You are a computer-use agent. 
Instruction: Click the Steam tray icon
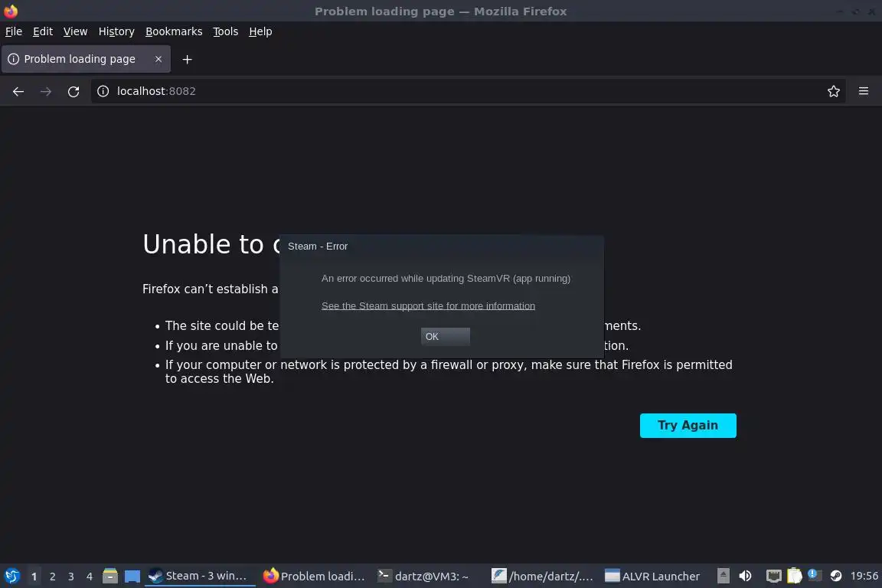click(836, 576)
